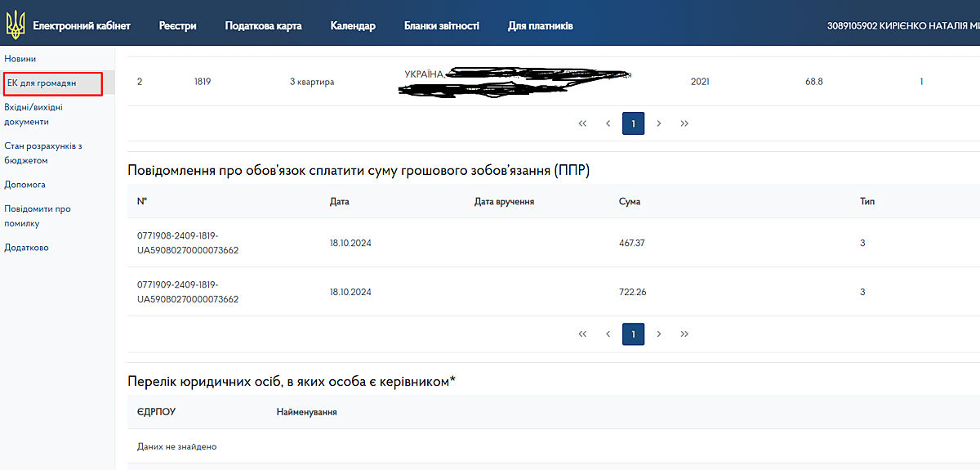Screen dimensions: 980x470
Task: Click the trident logo icon
Action: click(15, 25)
